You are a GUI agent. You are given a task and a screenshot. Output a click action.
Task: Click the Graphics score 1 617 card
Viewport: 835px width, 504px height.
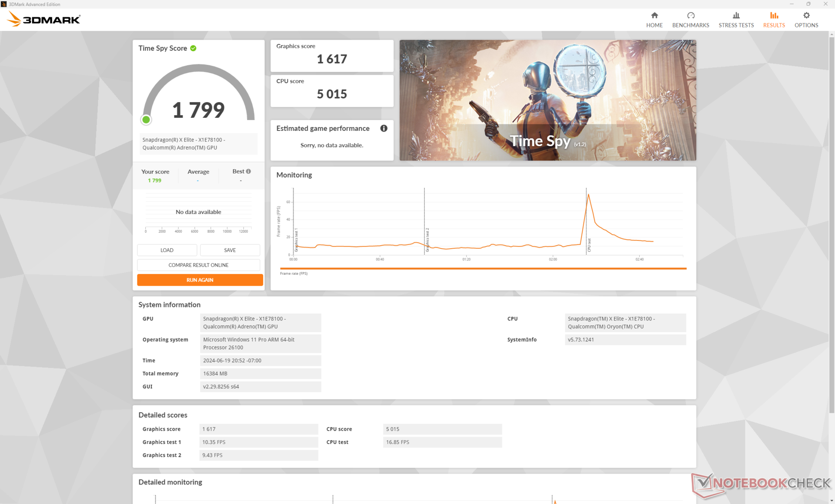[332, 56]
